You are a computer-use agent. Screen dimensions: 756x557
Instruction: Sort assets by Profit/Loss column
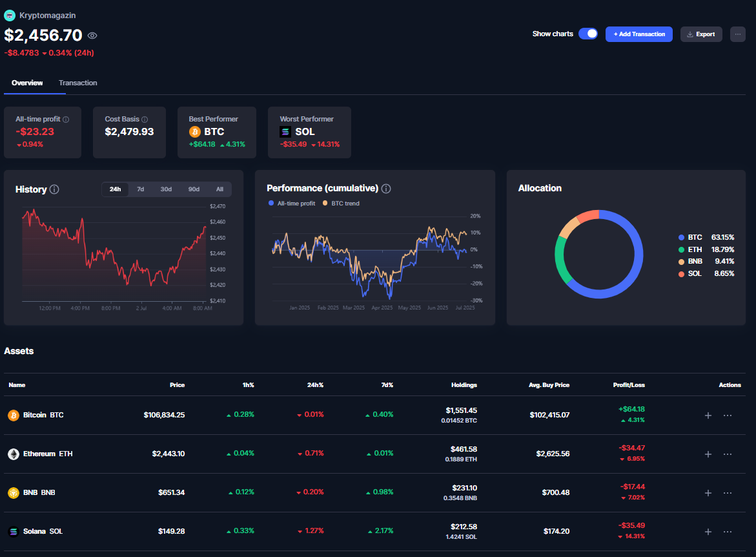tap(629, 384)
